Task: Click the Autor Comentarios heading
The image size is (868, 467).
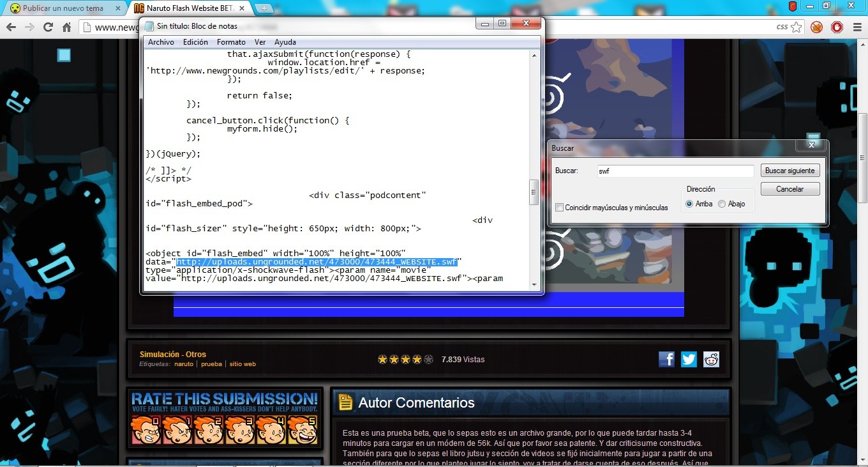Action: coord(416,402)
